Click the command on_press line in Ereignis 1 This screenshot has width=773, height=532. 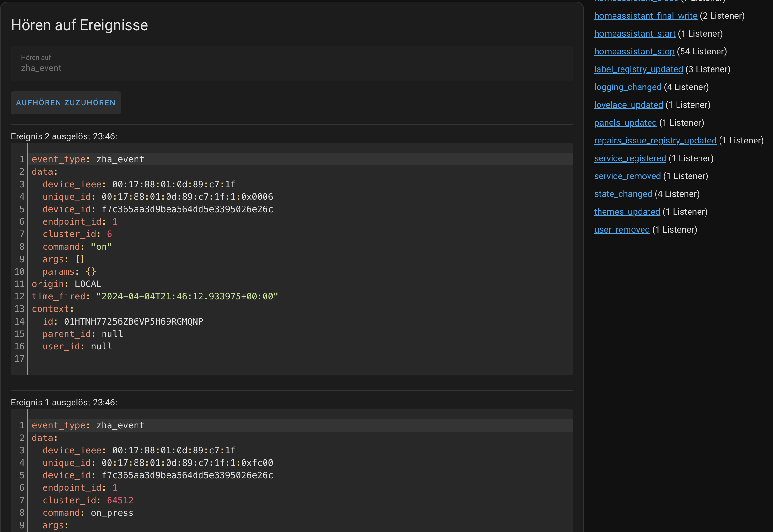(88, 513)
